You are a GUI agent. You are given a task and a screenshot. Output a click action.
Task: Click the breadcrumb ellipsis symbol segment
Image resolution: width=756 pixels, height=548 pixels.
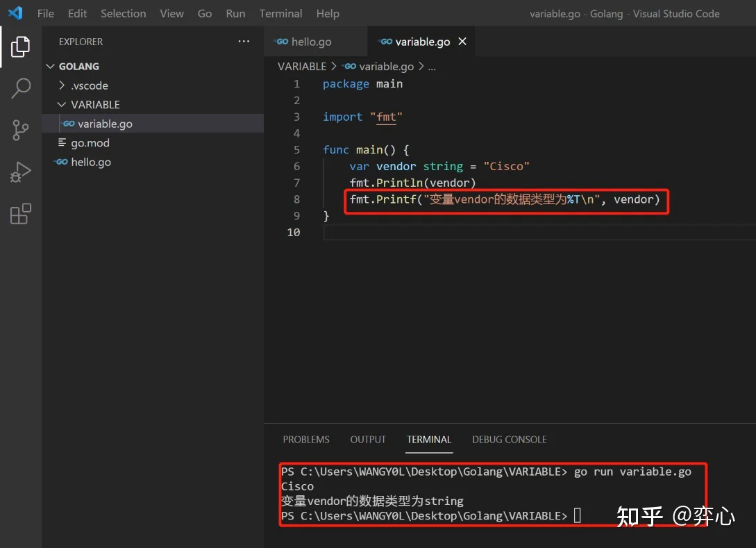pos(432,67)
